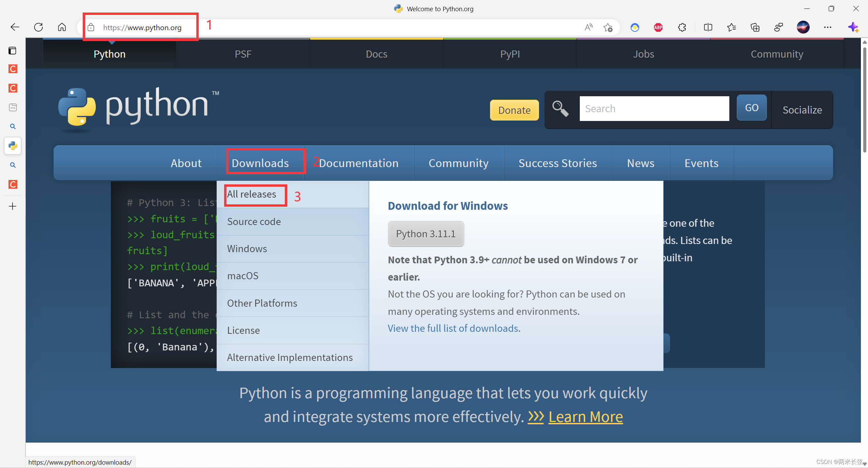
Task: Open the browser home page
Action: pyautogui.click(x=62, y=27)
